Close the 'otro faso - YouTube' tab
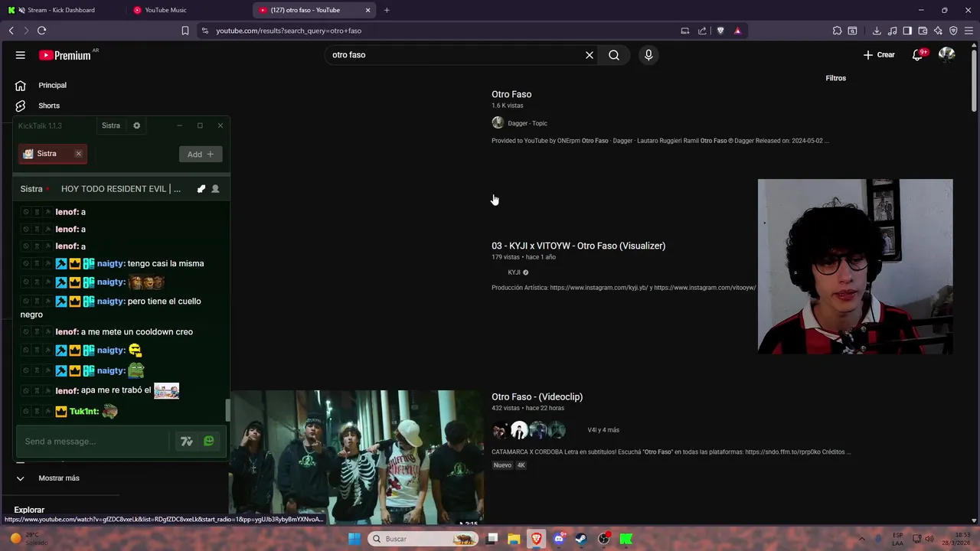This screenshot has width=980, height=551. coord(367,10)
